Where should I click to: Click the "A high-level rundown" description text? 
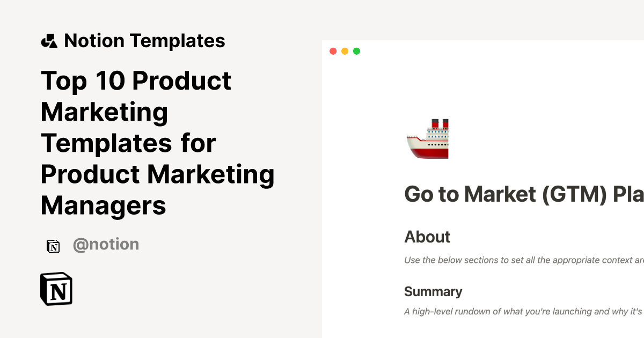coord(523,311)
